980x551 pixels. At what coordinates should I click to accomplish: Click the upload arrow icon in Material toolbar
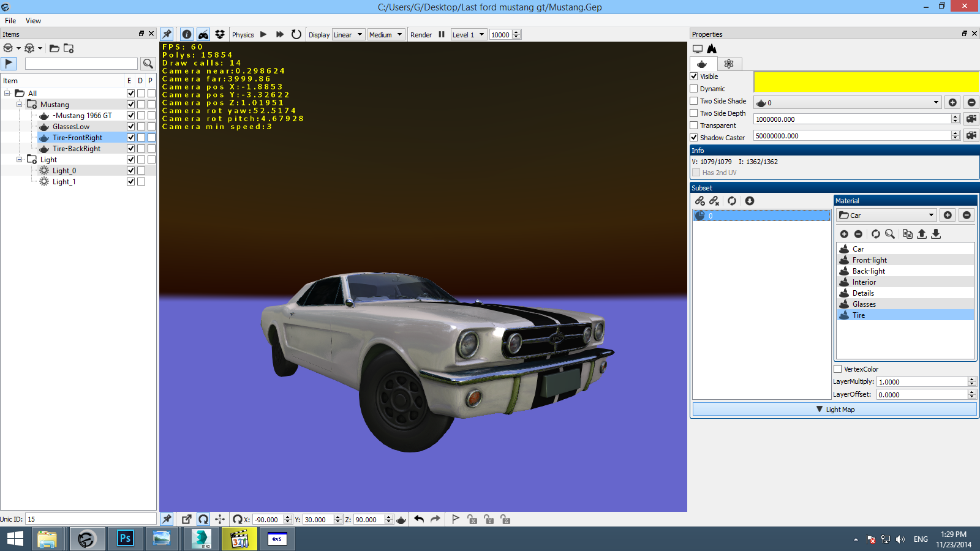tap(922, 234)
